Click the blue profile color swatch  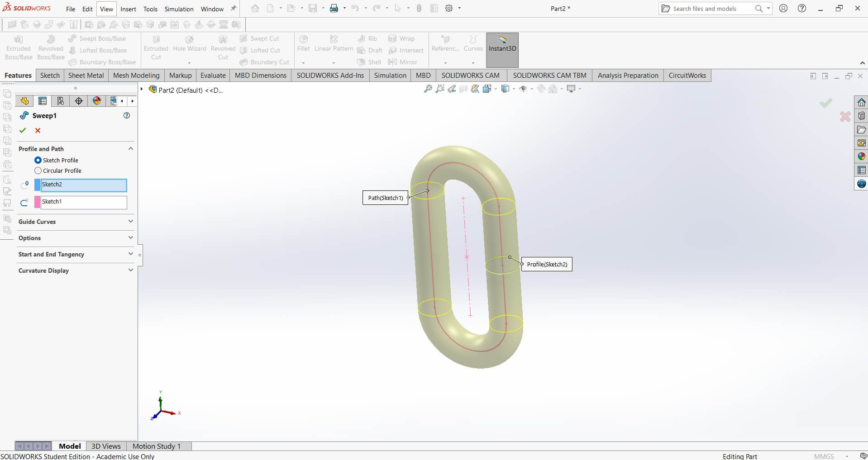coord(38,185)
